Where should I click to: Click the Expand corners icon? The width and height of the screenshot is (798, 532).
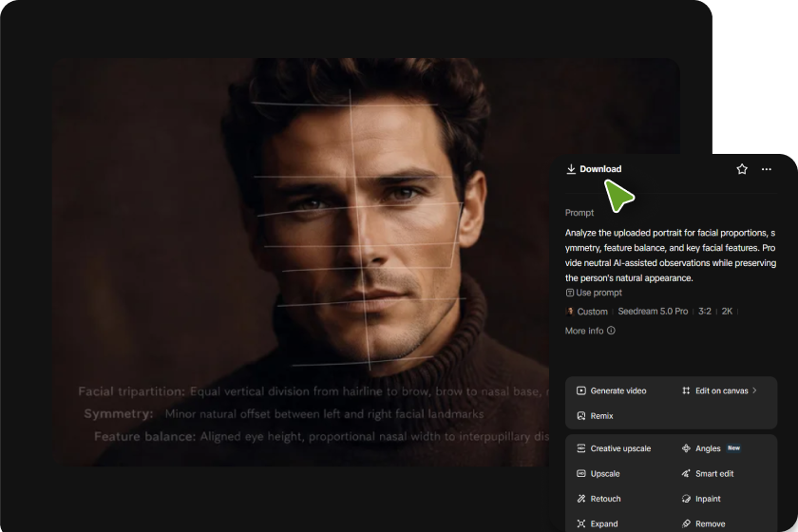point(581,523)
